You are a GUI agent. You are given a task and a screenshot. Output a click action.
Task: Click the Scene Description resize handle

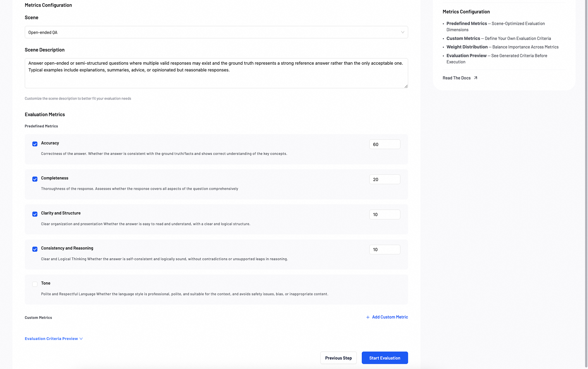point(406,86)
